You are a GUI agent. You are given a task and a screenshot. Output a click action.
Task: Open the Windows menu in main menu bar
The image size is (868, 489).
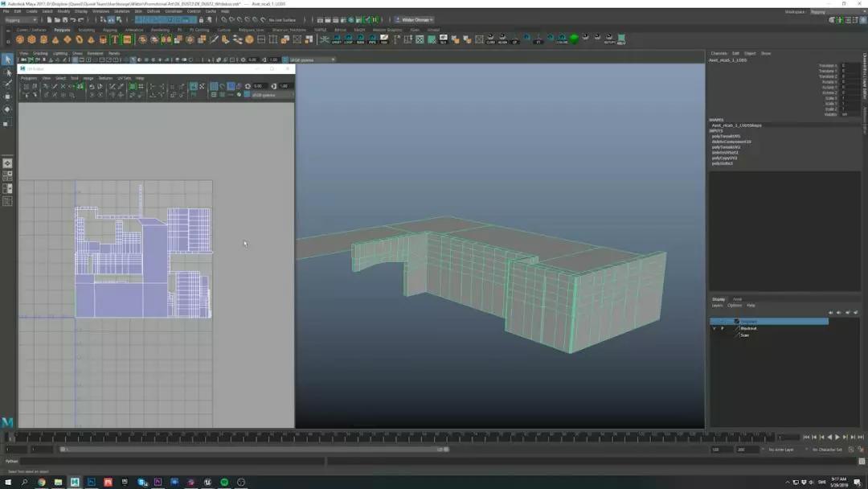tap(100, 11)
